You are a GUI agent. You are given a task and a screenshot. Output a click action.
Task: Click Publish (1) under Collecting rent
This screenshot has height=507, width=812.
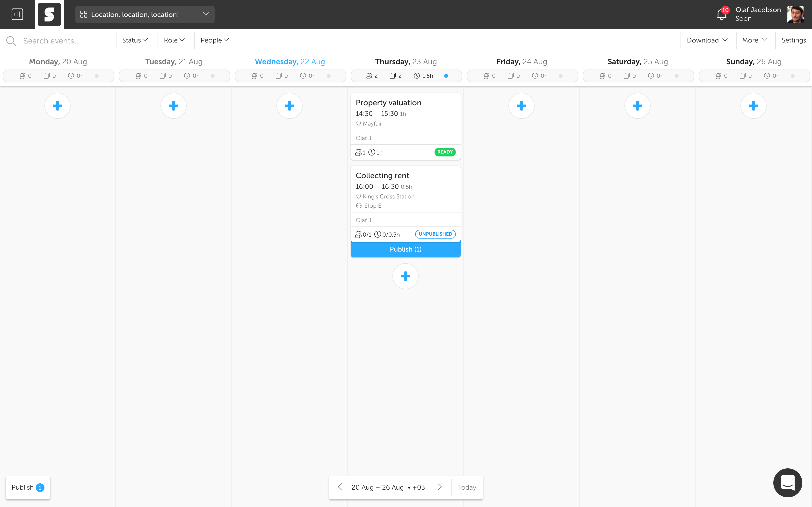click(405, 249)
